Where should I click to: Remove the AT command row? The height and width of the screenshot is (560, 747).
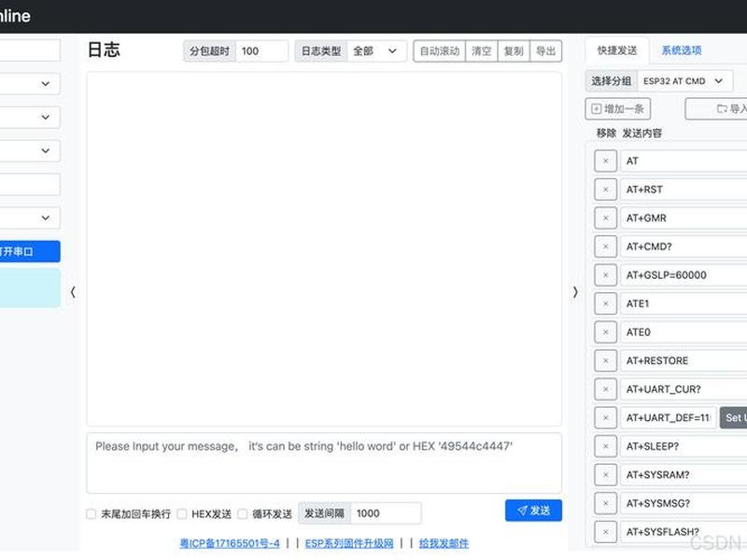point(605,161)
